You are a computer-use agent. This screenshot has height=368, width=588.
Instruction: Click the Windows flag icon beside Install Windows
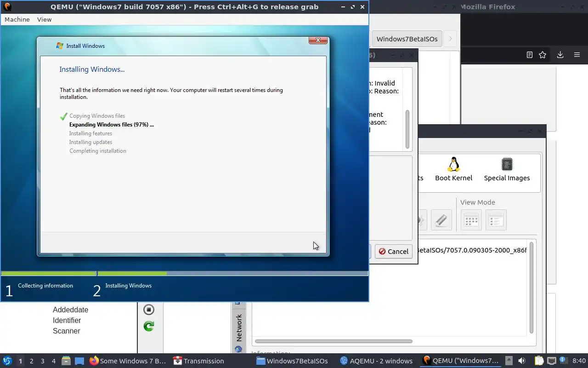tap(60, 46)
